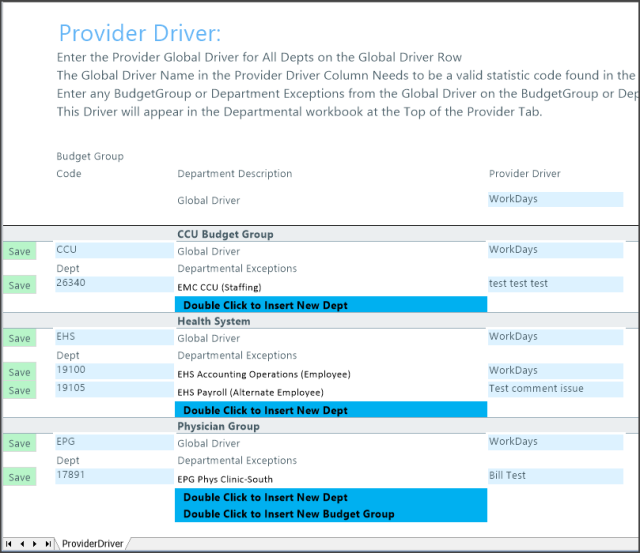Select the top Global Driver WorkDays field
This screenshot has height=553, width=640.
555,199
